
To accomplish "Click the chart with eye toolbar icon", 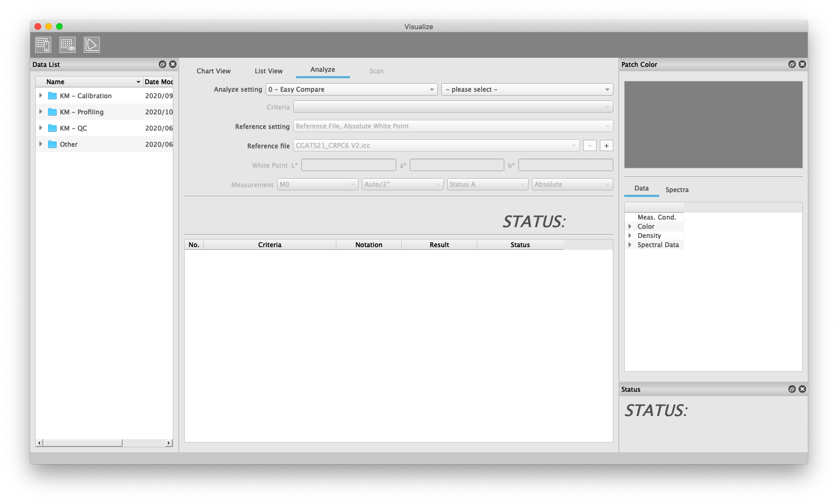I will click(x=67, y=45).
